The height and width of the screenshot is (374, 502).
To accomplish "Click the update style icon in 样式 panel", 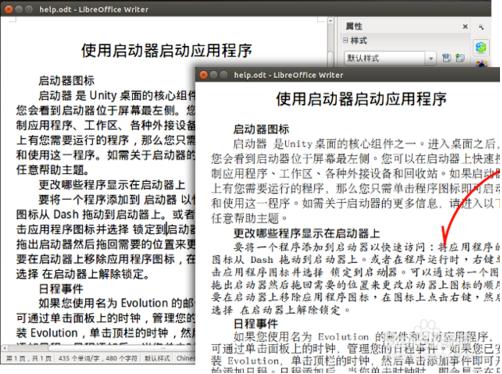I will 446,58.
